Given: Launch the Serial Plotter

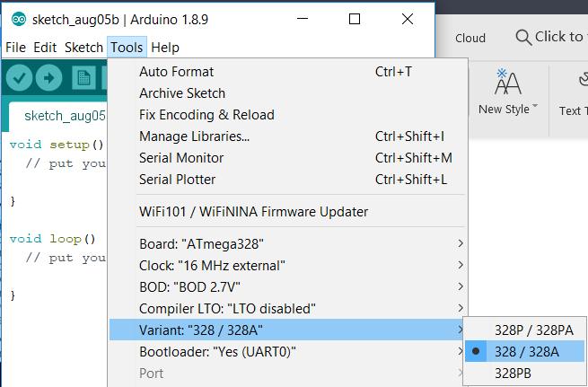Looking at the screenshot, I should [287, 180].
